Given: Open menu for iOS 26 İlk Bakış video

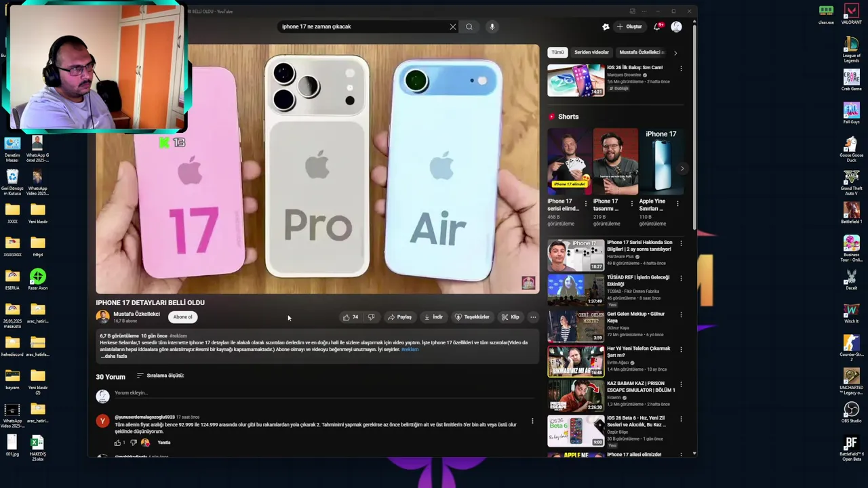Looking at the screenshot, I should pyautogui.click(x=681, y=68).
